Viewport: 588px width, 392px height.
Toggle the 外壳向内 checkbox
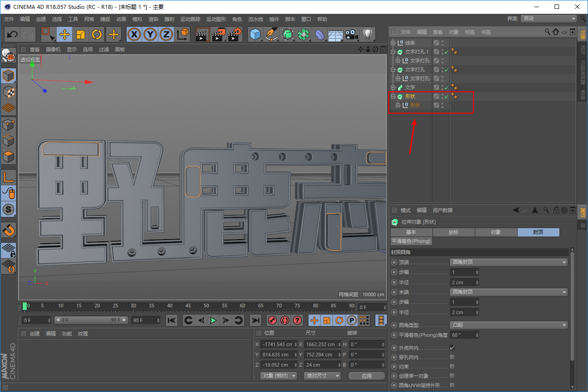(452, 347)
